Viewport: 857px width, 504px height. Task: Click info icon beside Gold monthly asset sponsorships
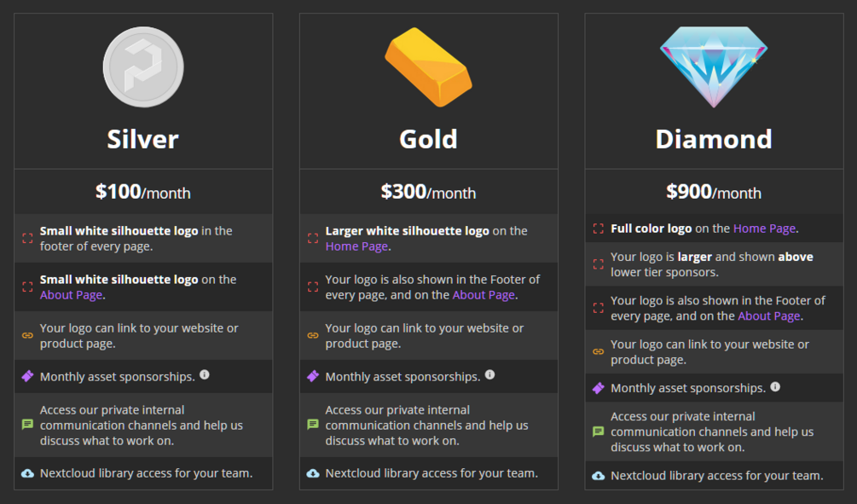pyautogui.click(x=489, y=375)
